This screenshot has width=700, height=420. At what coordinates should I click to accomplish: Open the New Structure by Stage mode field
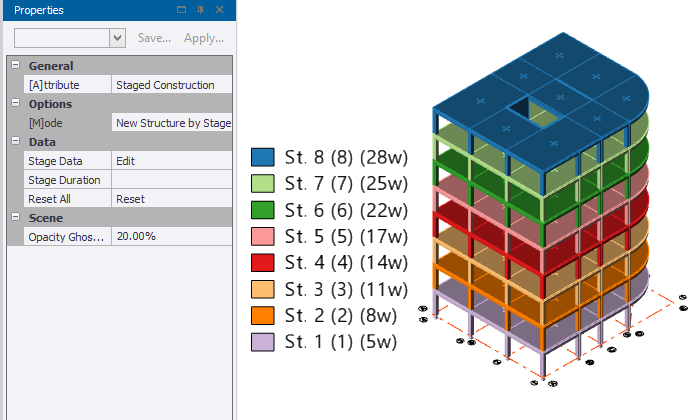pos(172,122)
